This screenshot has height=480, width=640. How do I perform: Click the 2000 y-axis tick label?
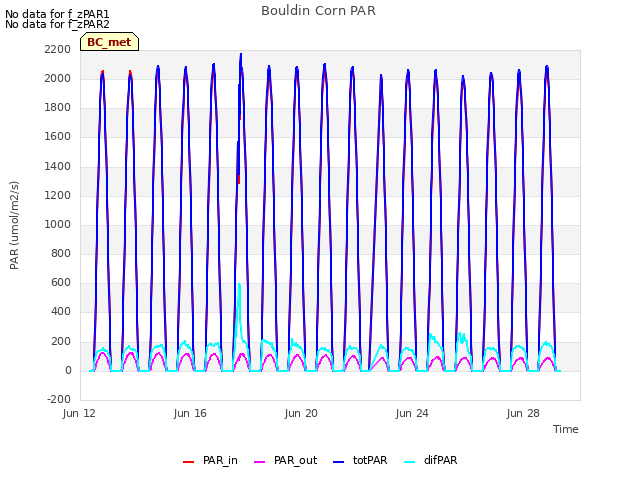(58, 78)
